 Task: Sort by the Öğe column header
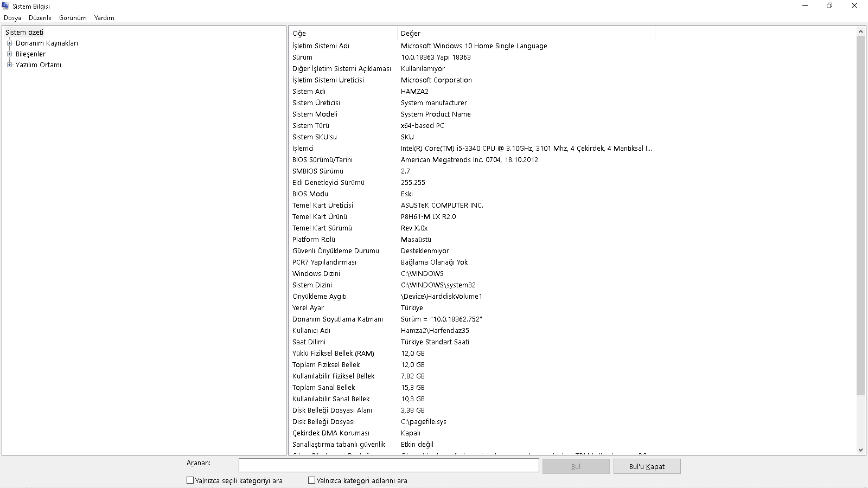[x=343, y=34]
